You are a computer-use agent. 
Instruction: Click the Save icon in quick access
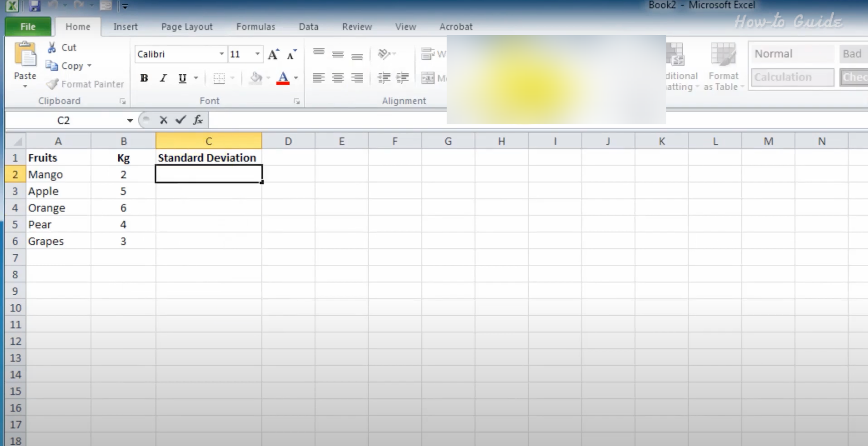coord(34,5)
